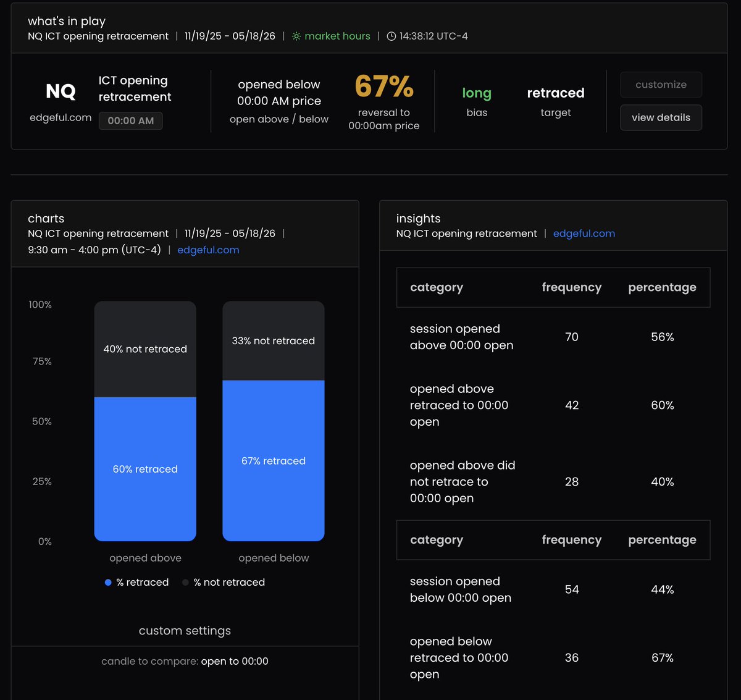The image size is (741, 700).
Task: Click opened above retraced to 00:00 open row
Action: point(553,405)
